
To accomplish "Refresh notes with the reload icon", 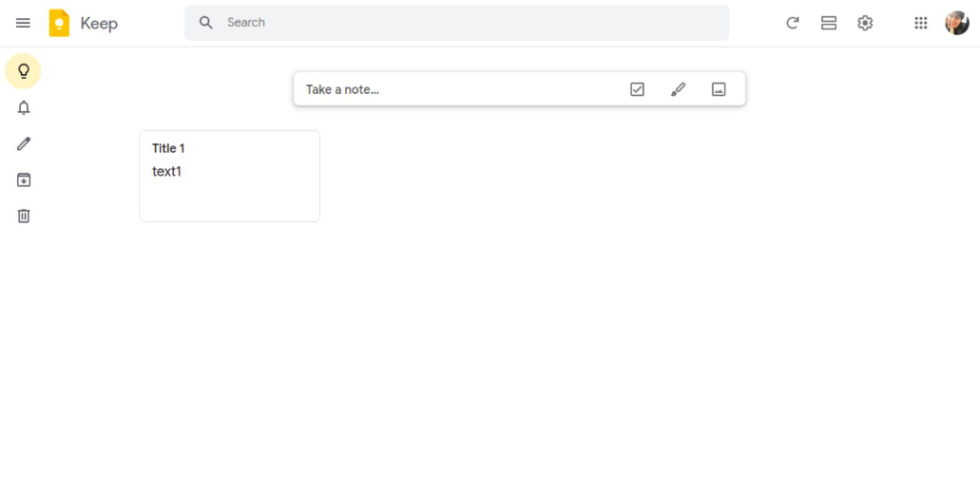I will tap(793, 23).
